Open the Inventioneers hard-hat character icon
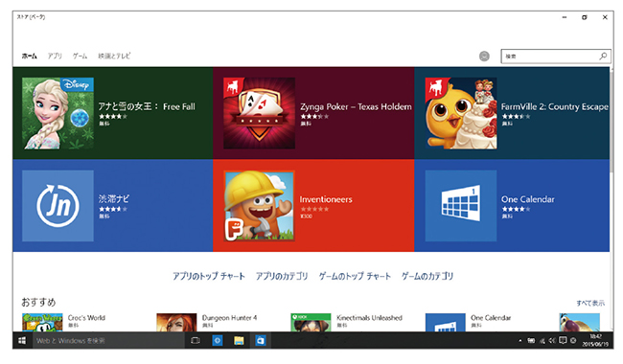623x364 pixels. 259,206
